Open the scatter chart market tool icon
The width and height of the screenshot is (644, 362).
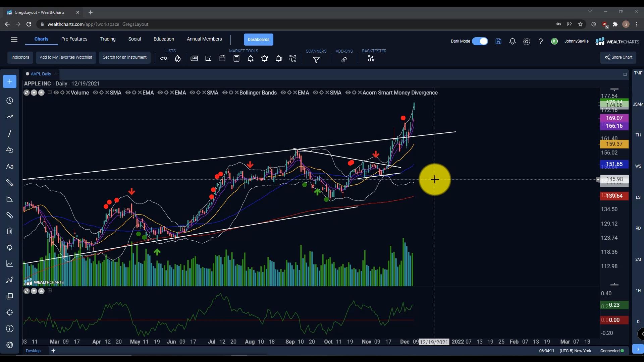pos(208,59)
